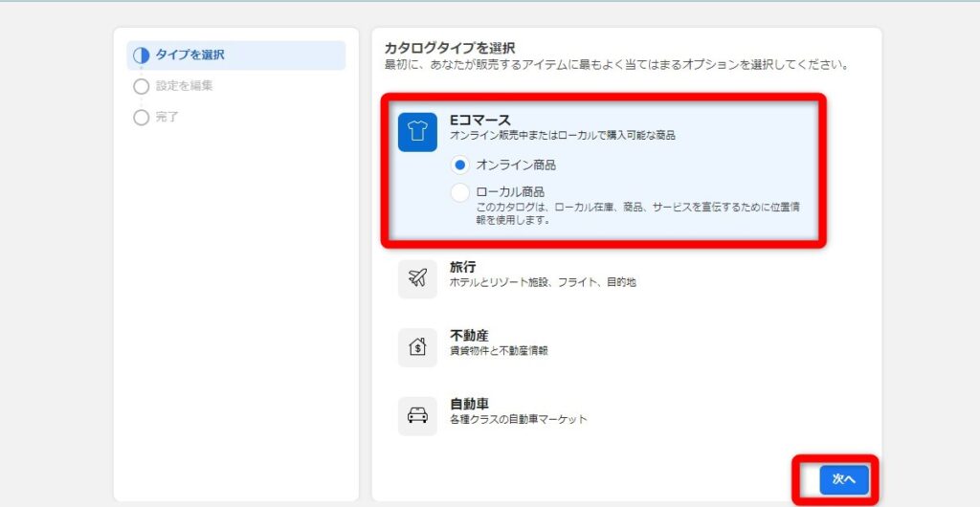The width and height of the screenshot is (980, 507).
Task: Choose the 旅行 catalog type heading
Action: tap(462, 267)
